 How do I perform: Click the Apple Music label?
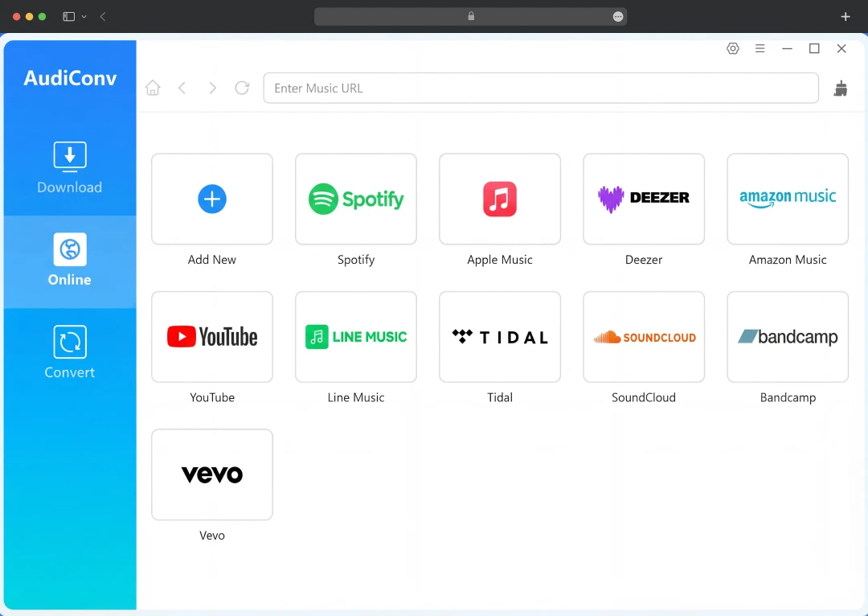tap(500, 260)
